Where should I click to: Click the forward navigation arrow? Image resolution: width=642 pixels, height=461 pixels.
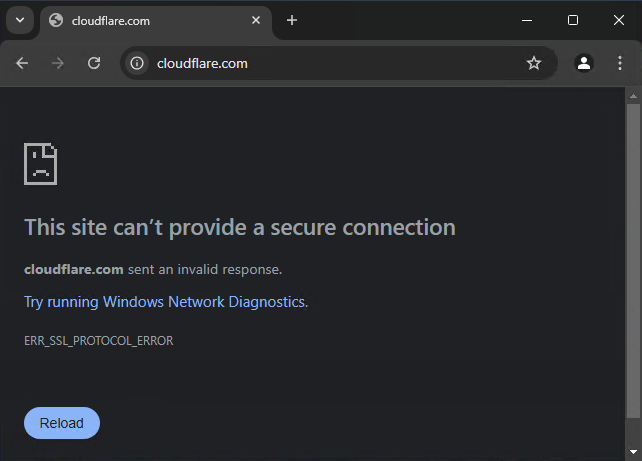point(58,63)
